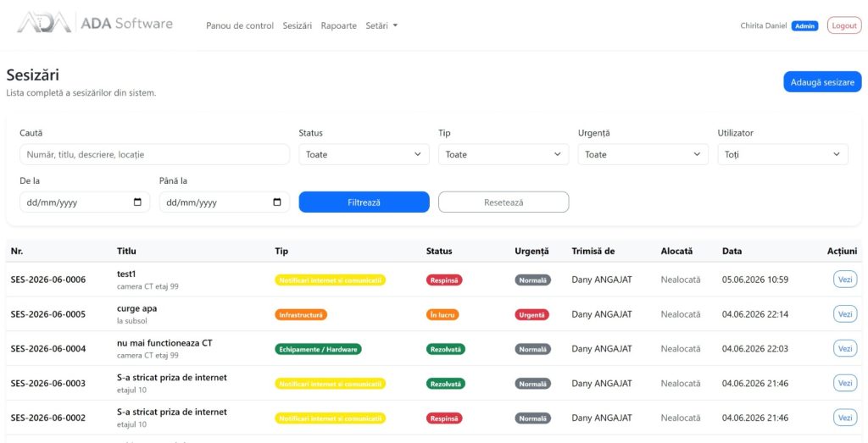Open the Urgență filter dropdown

pyautogui.click(x=643, y=155)
